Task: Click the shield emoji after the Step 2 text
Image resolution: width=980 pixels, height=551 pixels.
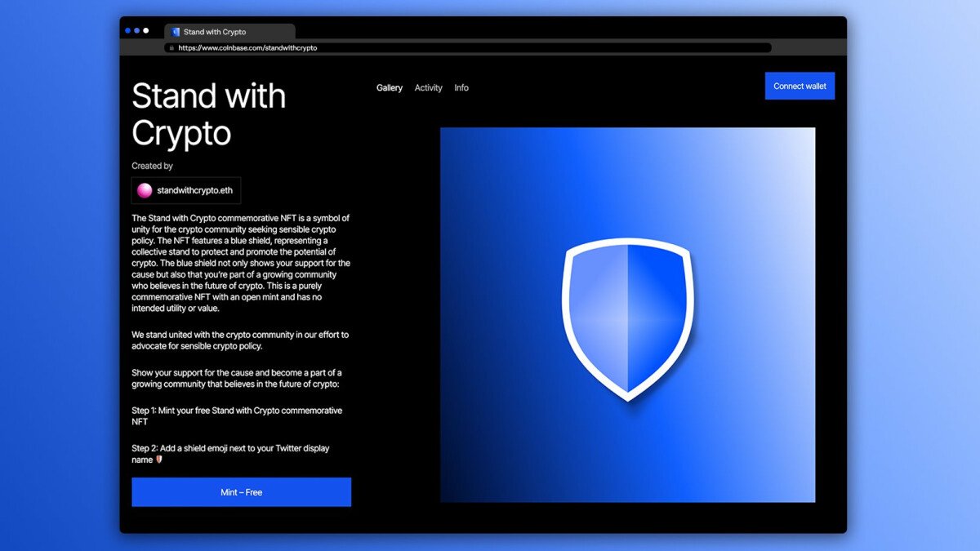Action: [x=159, y=460]
